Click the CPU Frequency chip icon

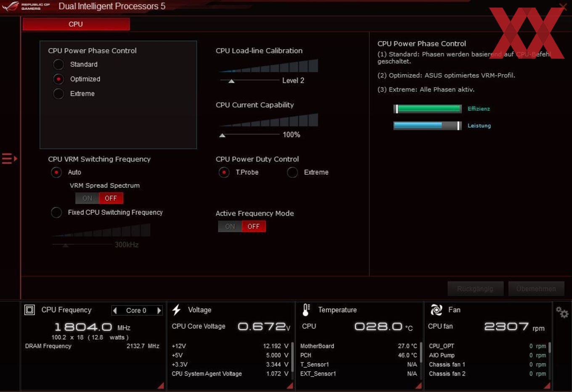click(x=29, y=310)
